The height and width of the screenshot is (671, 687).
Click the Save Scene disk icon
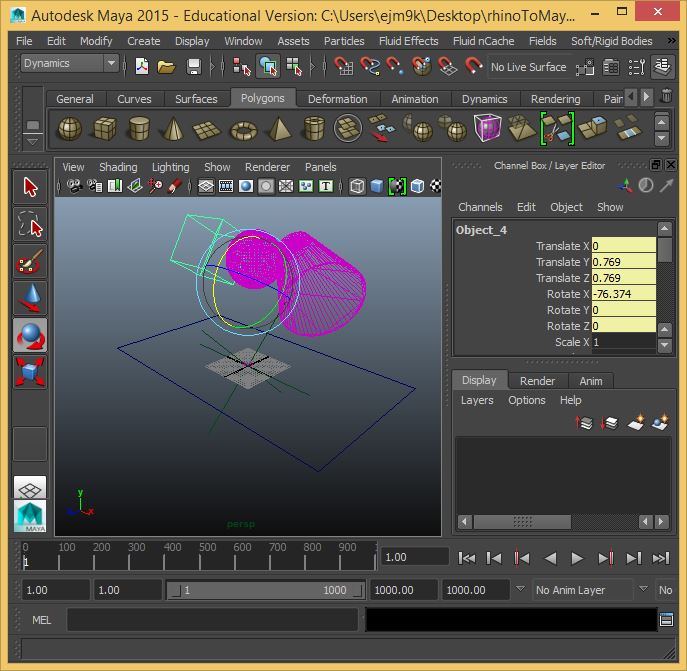(x=193, y=67)
